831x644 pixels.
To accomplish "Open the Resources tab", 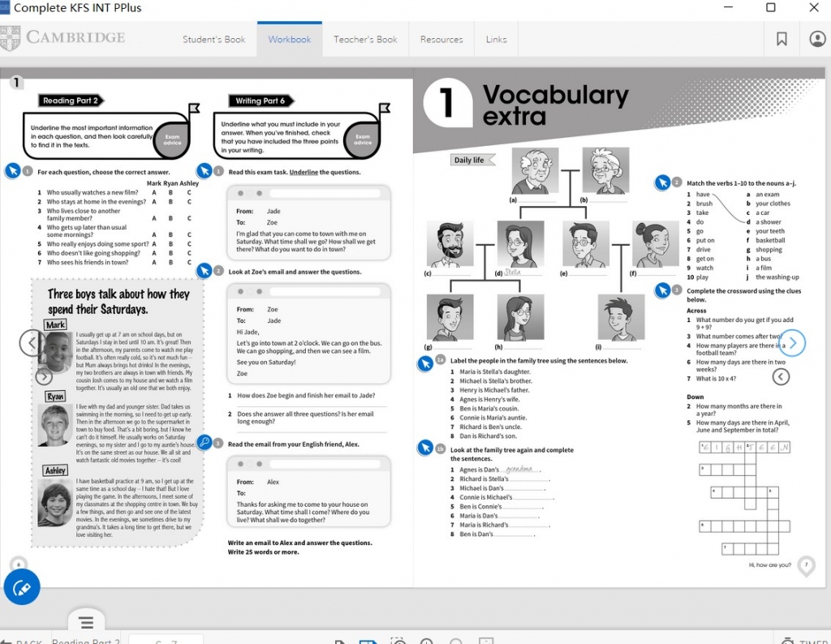I will click(441, 39).
